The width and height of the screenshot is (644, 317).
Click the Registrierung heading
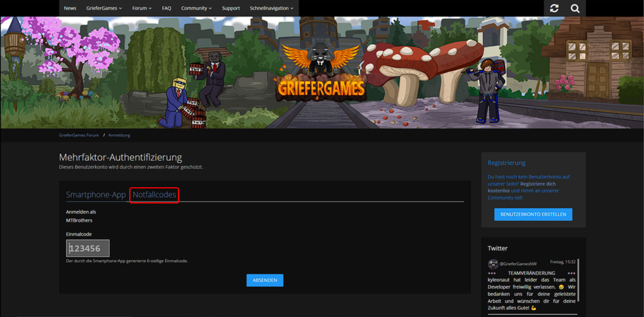(x=507, y=163)
